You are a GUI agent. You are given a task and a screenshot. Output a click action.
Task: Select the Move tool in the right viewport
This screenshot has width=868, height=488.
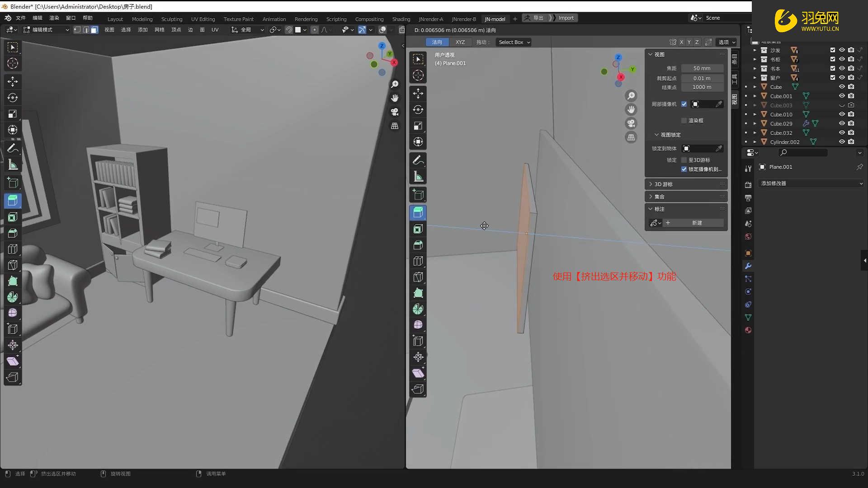coord(418,94)
